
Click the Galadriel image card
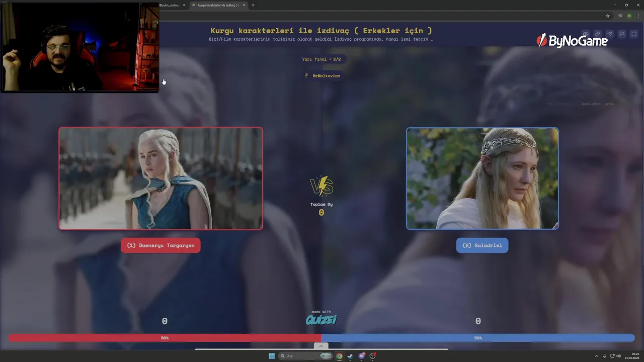[482, 178]
